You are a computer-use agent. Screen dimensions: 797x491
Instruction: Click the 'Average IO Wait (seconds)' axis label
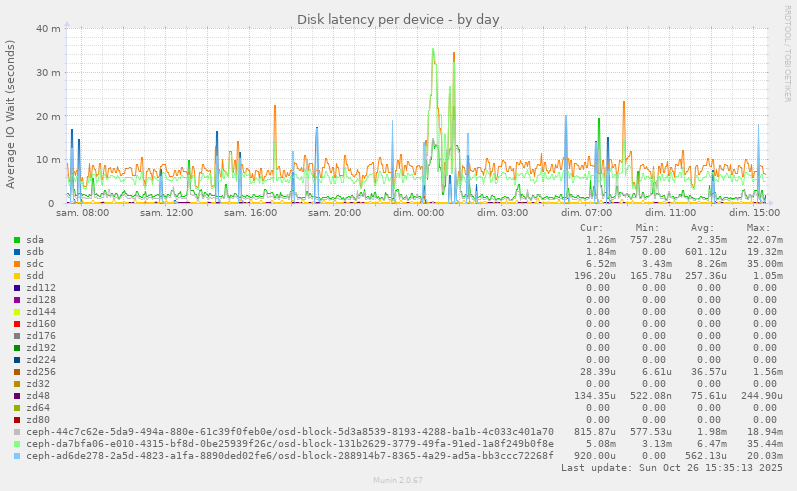point(11,114)
